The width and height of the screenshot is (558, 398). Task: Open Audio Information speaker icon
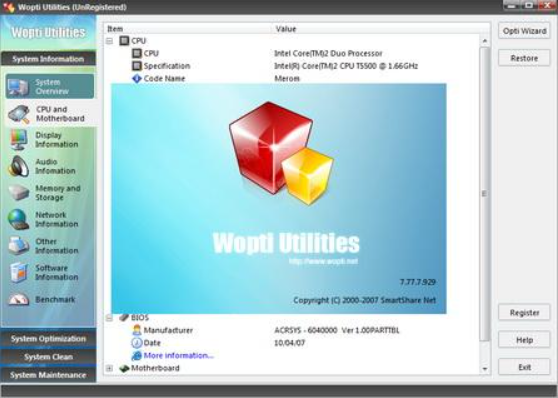(19, 166)
